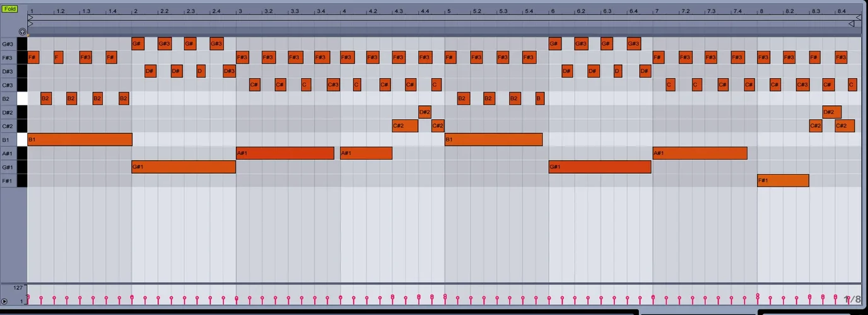Image resolution: width=868 pixels, height=315 pixels.
Task: Click the black piano key beside F#3
Action: pos(22,57)
